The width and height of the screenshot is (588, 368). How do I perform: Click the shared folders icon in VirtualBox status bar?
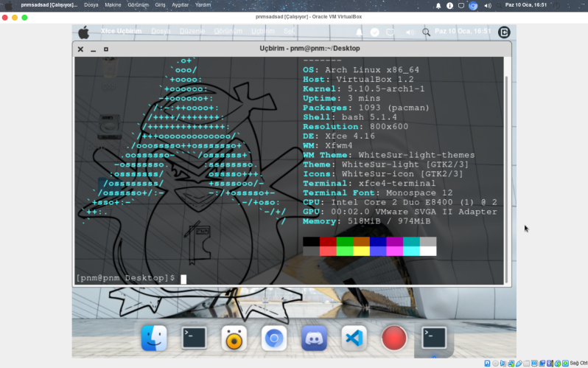pyautogui.click(x=527, y=363)
